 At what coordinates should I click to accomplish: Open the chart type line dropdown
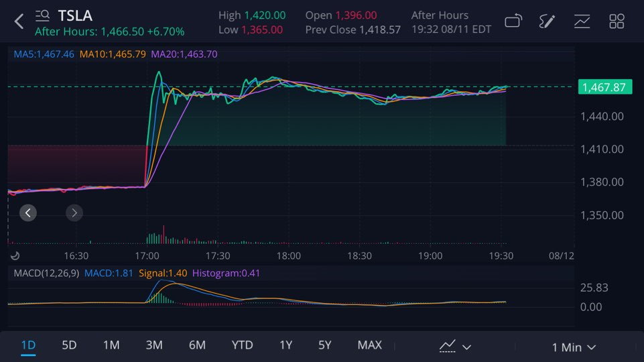(x=455, y=346)
